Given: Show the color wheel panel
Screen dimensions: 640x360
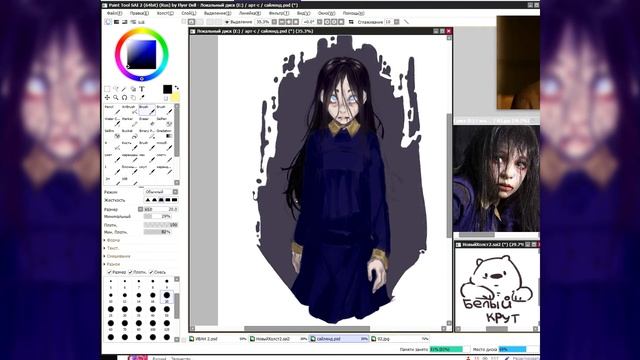Looking at the screenshot, I should [x=108, y=22].
